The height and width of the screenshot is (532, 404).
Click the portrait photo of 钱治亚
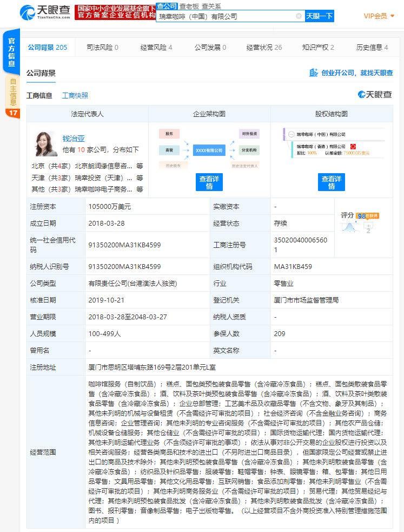[x=46, y=144]
